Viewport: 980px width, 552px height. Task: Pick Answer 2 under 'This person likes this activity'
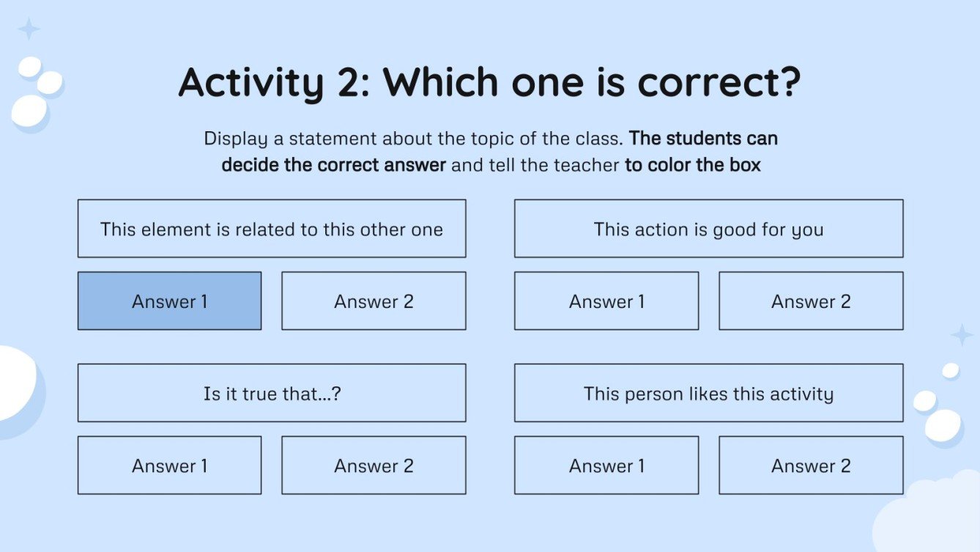(811, 465)
